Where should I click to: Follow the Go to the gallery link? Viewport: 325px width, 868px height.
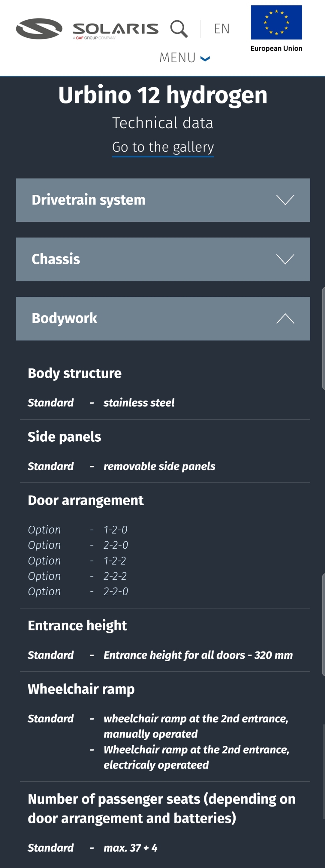pos(163,147)
